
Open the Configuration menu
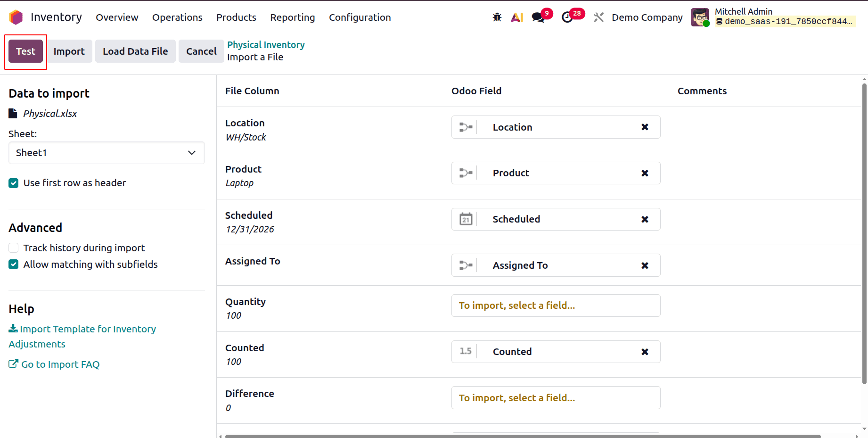tap(360, 17)
